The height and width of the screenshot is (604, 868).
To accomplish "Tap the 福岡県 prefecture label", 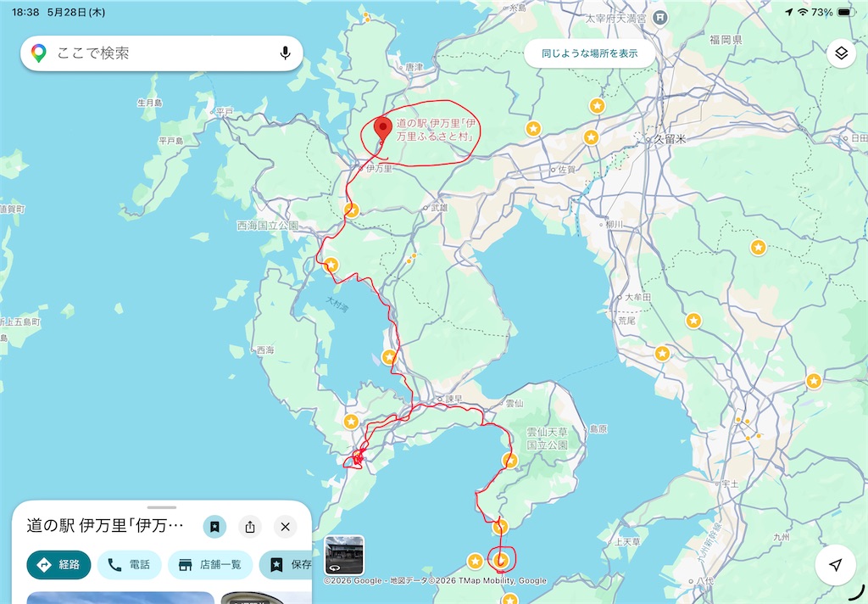I will pyautogui.click(x=726, y=39).
